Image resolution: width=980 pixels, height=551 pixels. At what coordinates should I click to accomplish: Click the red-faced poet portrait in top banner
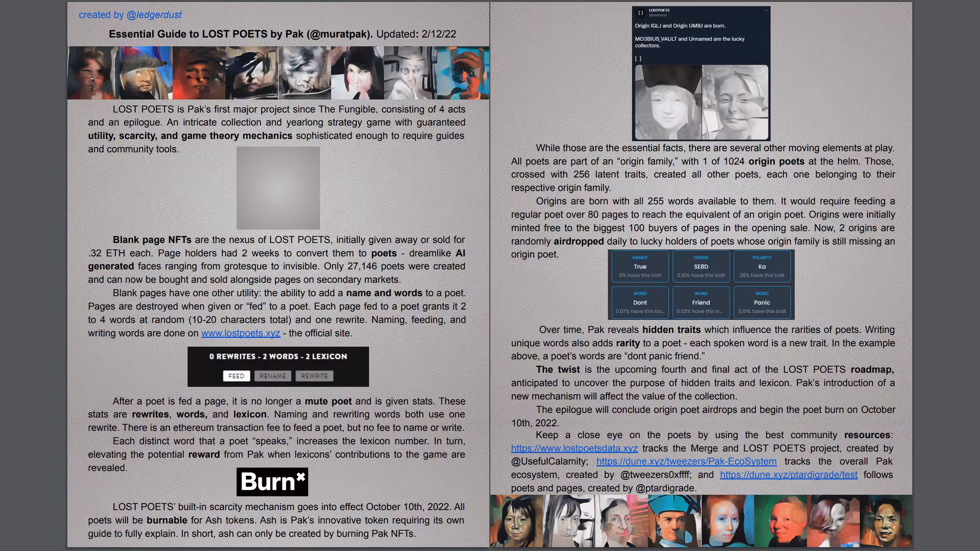pos(199,73)
